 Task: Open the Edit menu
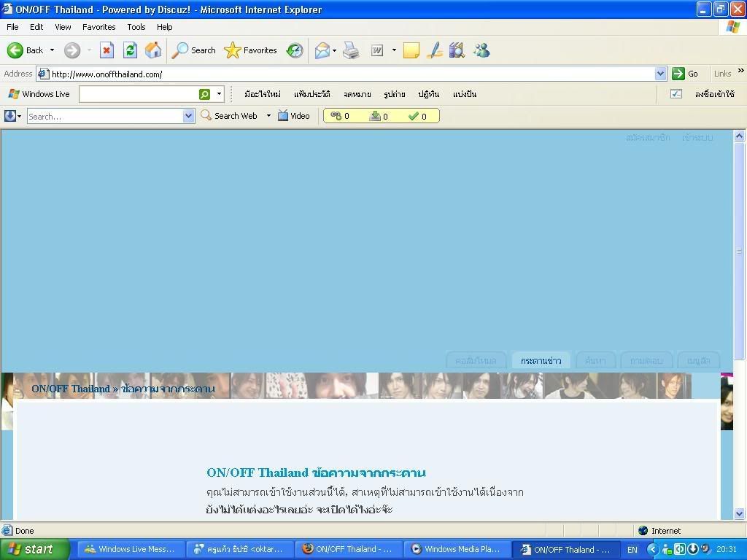coord(36,27)
